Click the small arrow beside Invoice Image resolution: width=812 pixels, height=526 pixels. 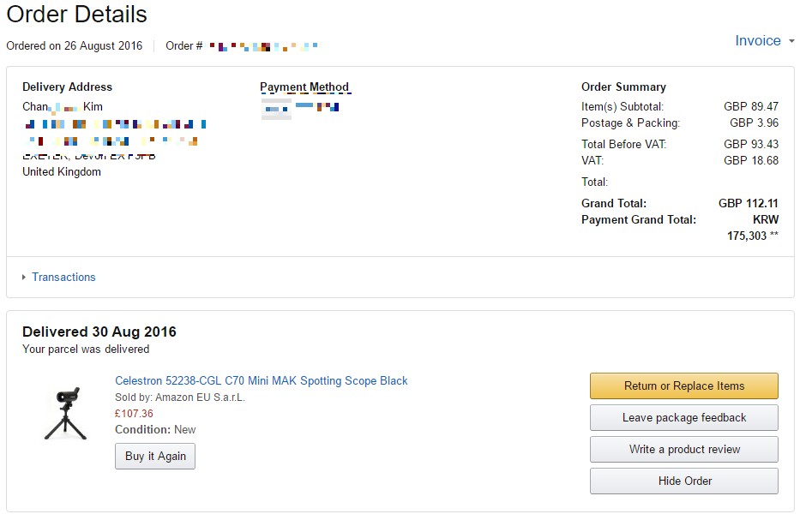791,42
